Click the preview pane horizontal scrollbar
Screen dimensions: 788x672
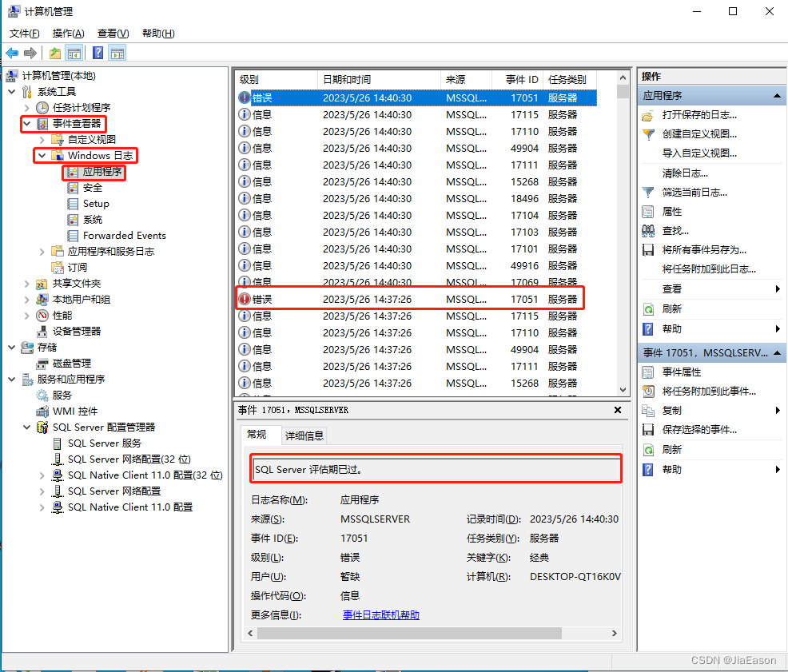coord(409,634)
